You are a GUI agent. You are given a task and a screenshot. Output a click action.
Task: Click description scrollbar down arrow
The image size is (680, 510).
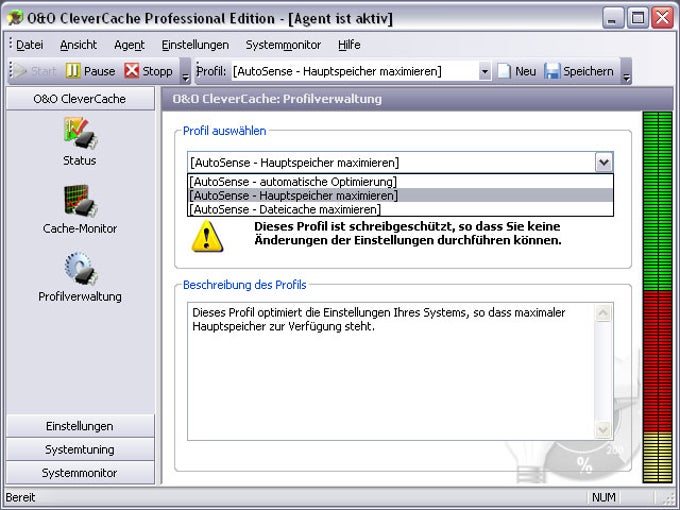(603, 430)
